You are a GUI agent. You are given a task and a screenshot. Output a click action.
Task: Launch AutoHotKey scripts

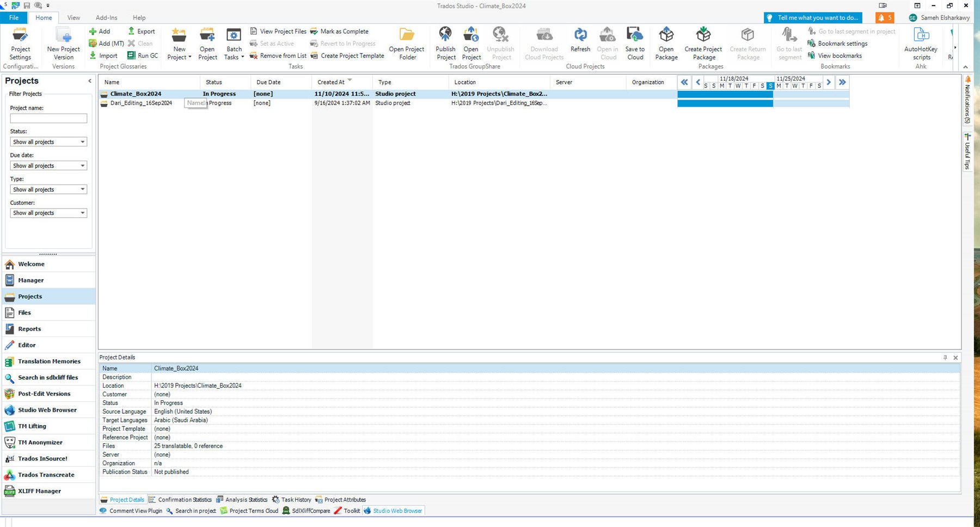pyautogui.click(x=921, y=44)
